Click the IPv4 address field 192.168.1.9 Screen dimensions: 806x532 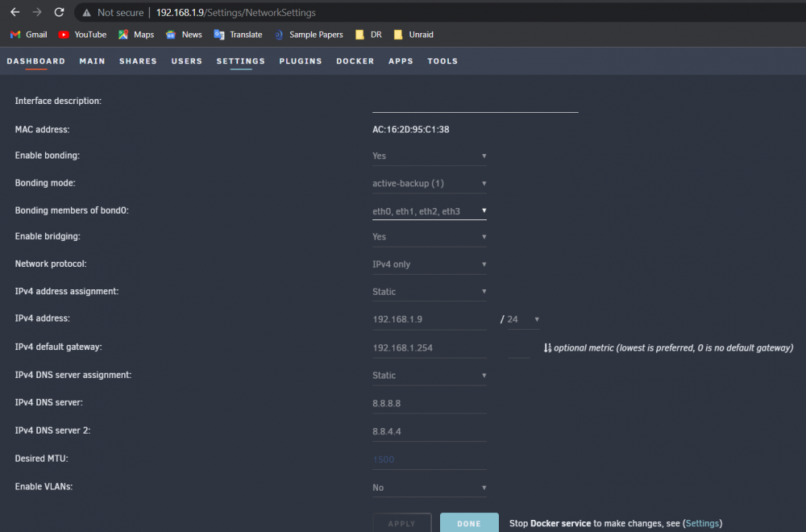coord(430,319)
